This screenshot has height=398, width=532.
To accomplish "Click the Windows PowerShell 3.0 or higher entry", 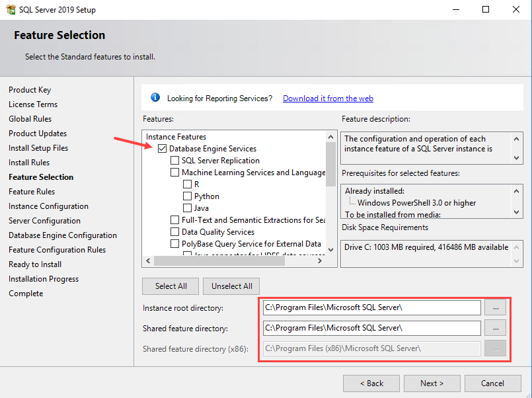I will tap(416, 203).
